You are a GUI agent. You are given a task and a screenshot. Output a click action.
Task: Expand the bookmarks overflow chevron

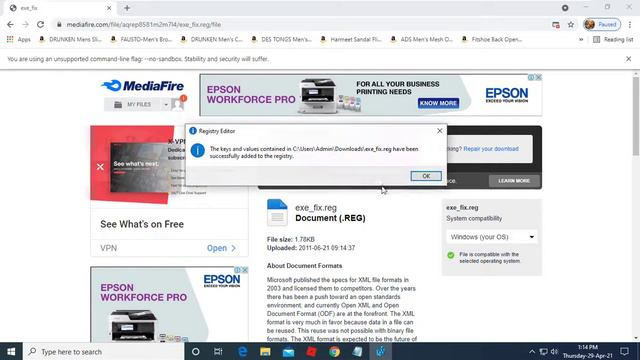pos(581,40)
